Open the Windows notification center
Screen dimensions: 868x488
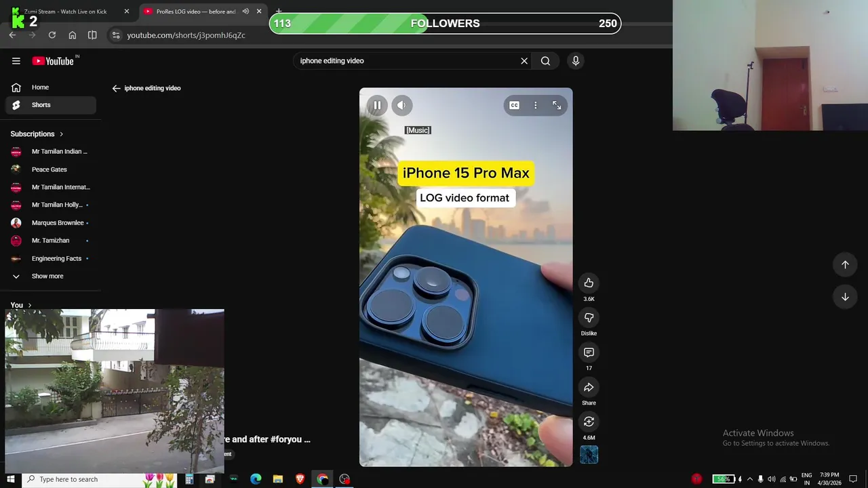(853, 479)
